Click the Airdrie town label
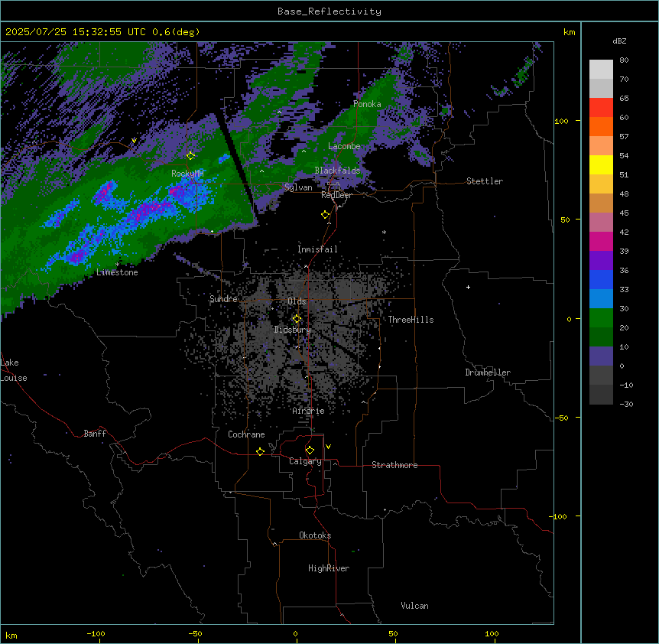Viewport: 659px width, 644px height. point(309,411)
